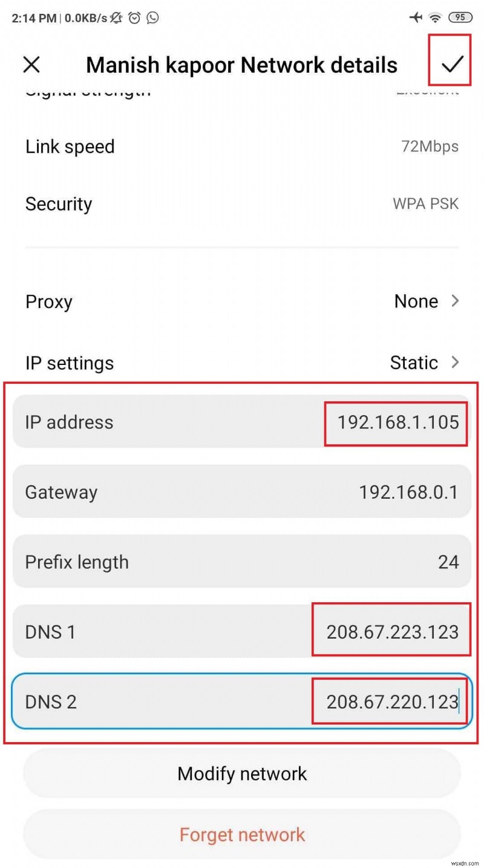
Task: Tap the muted ringer icon in status bar
Action: pos(115,18)
